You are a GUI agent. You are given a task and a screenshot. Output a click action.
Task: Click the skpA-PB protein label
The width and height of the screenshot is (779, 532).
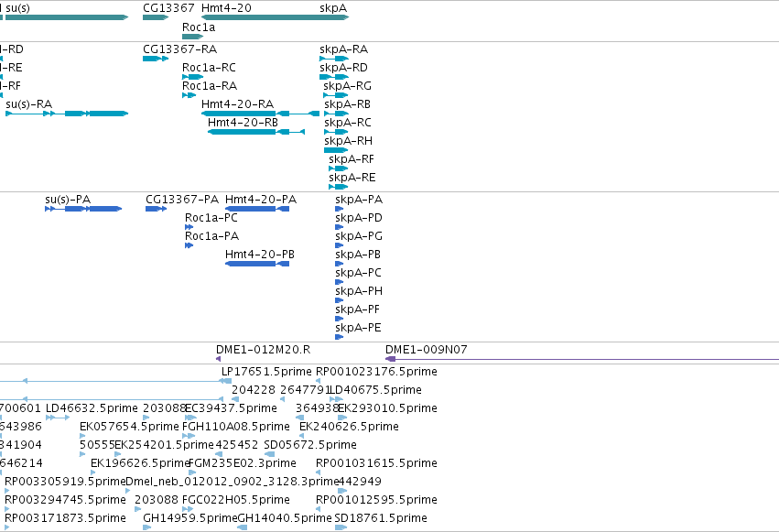point(358,255)
